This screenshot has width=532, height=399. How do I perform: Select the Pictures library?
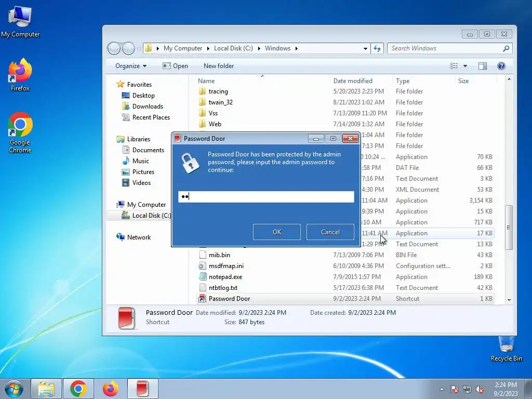coord(138,171)
